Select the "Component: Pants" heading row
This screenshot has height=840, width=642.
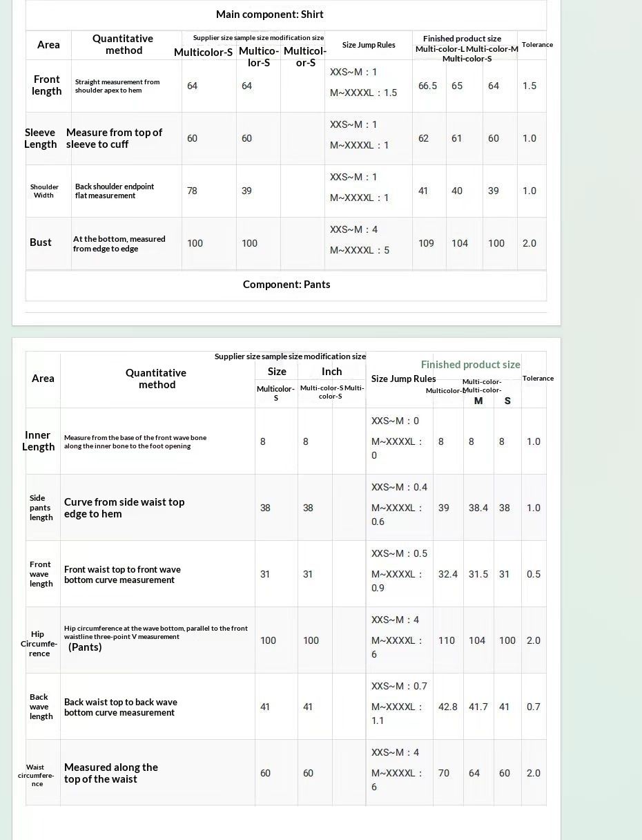click(x=286, y=285)
